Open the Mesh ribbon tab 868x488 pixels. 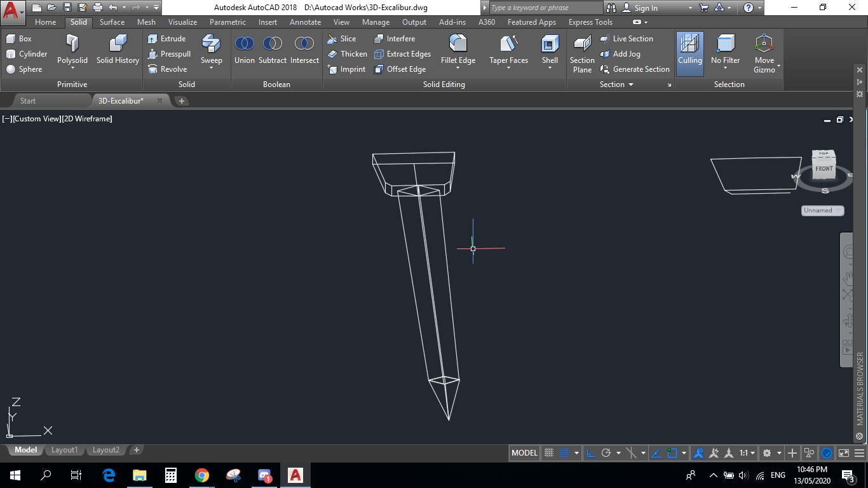[x=146, y=22]
